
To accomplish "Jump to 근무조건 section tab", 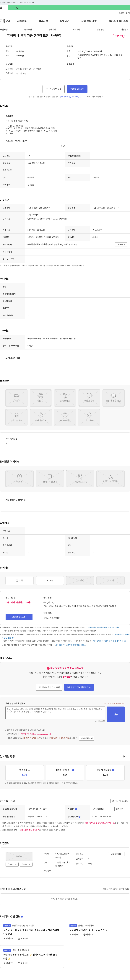I will 28,29.
